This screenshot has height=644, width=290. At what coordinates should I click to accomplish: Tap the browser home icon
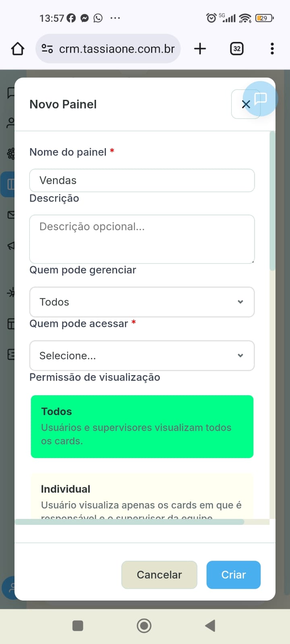pos(18,49)
